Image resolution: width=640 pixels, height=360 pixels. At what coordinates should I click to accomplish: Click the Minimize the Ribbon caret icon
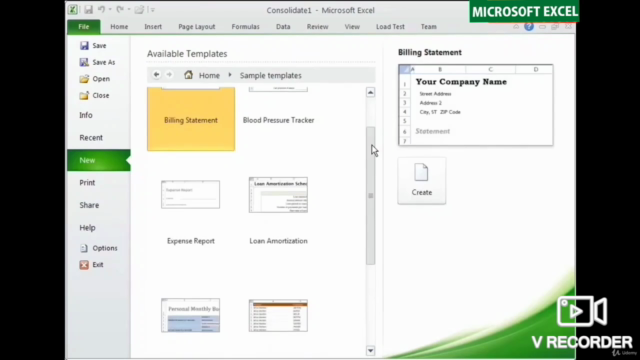coord(516,27)
